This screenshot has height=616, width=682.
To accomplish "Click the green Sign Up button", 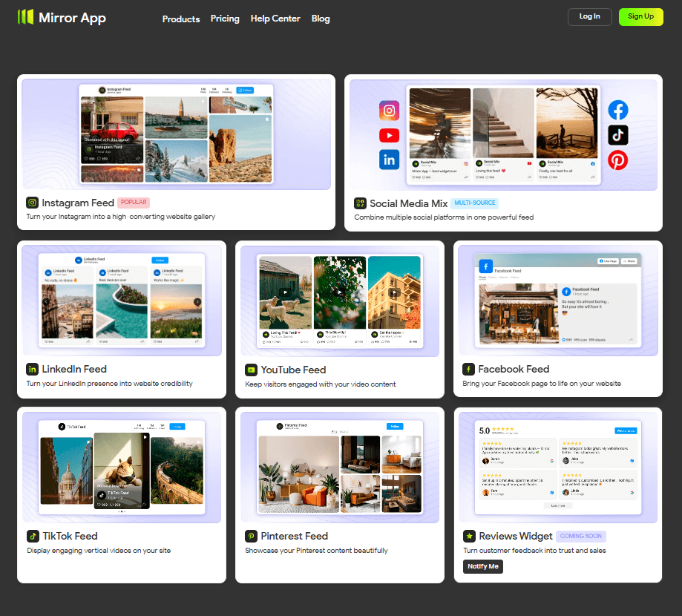I will [x=640, y=16].
